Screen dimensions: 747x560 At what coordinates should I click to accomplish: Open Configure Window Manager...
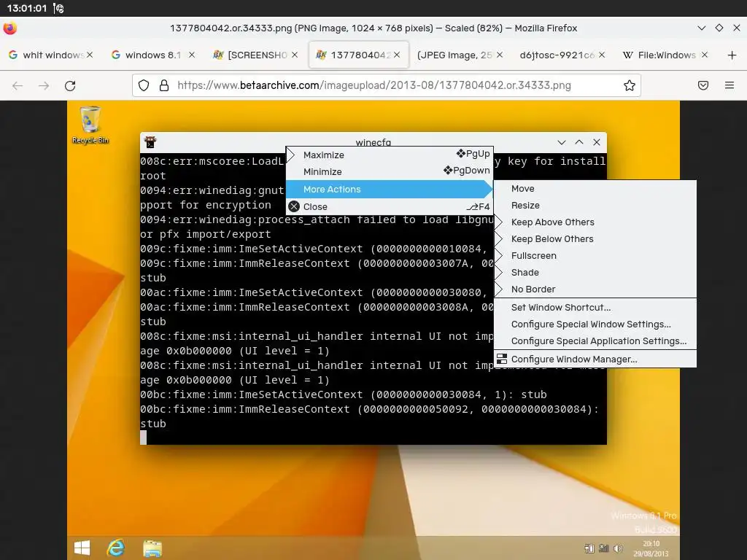595,359
